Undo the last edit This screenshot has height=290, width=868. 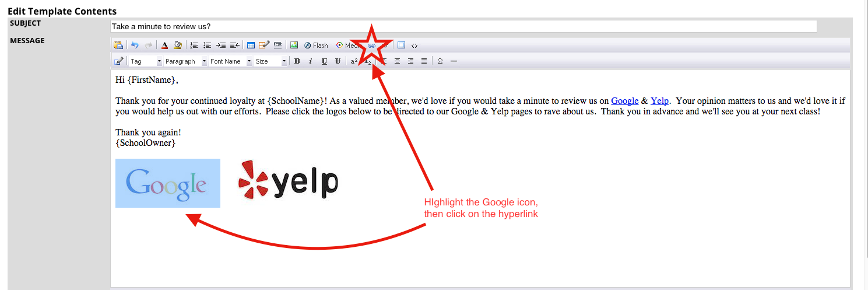point(135,45)
